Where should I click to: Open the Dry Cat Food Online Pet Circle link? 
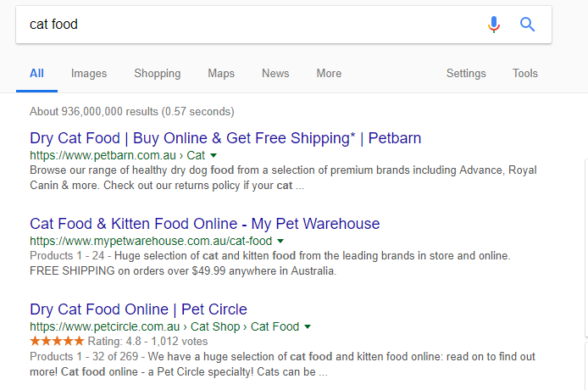[x=138, y=309]
